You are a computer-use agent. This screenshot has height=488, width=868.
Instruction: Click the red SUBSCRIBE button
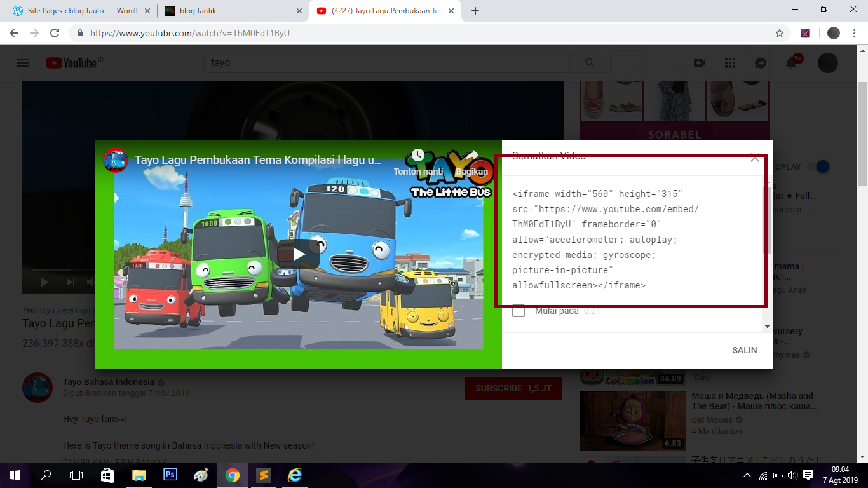513,388
